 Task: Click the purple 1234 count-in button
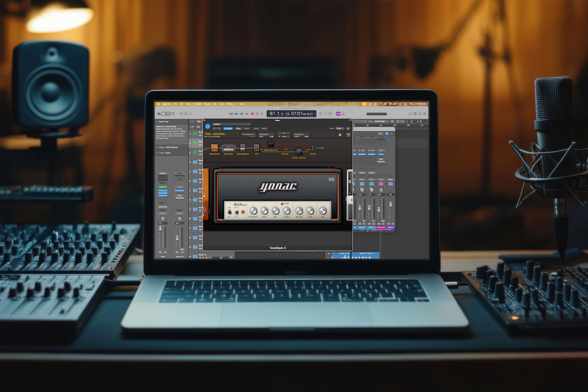tap(338, 114)
